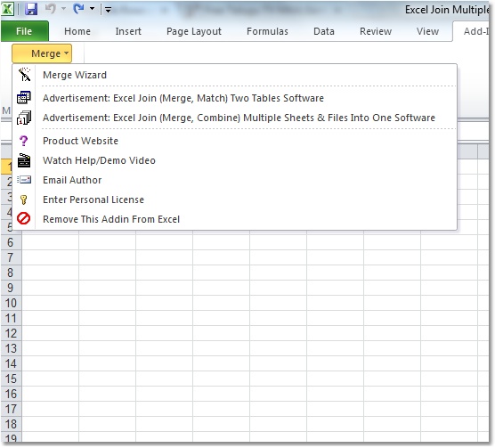Redo the last action
Screen dimensions: 495x448
click(x=78, y=9)
